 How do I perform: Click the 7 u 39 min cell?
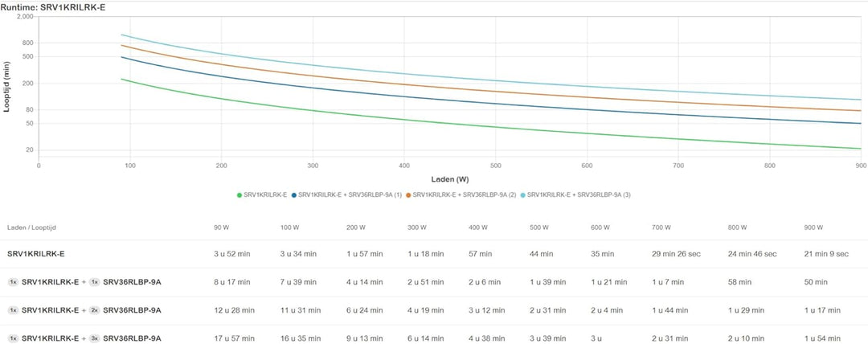[x=298, y=282]
